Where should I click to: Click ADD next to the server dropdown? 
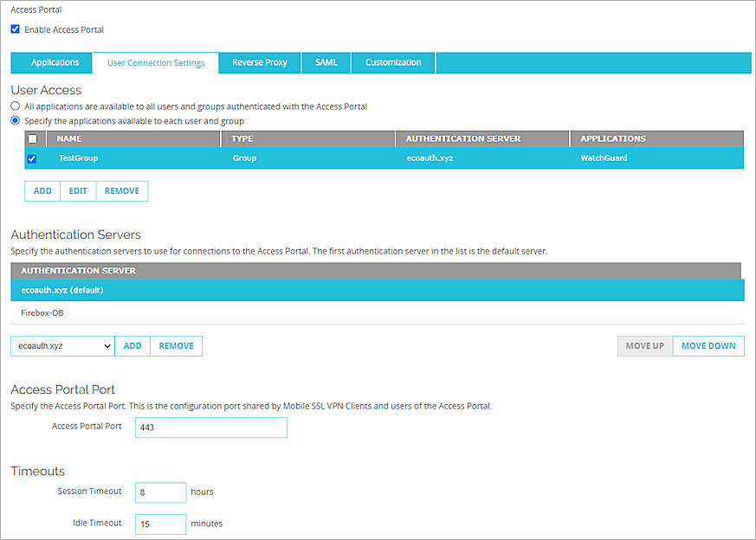(x=132, y=345)
